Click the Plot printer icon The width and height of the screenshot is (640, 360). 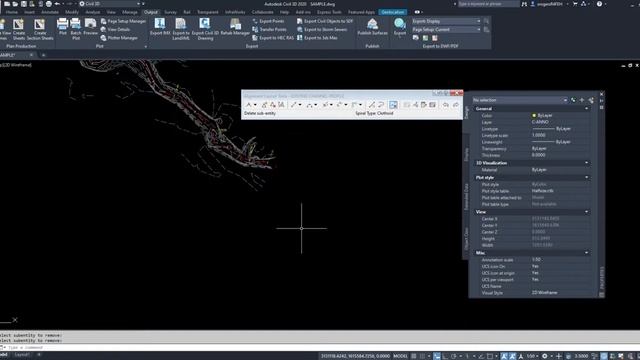(62, 24)
